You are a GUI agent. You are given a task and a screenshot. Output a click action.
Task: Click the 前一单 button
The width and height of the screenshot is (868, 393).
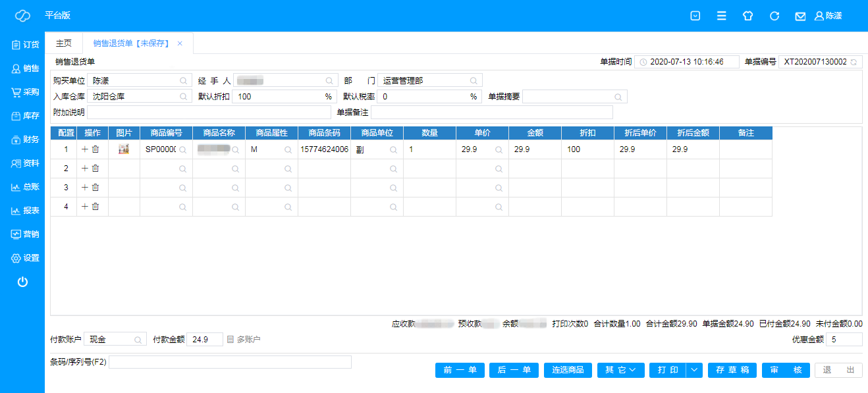pyautogui.click(x=460, y=370)
